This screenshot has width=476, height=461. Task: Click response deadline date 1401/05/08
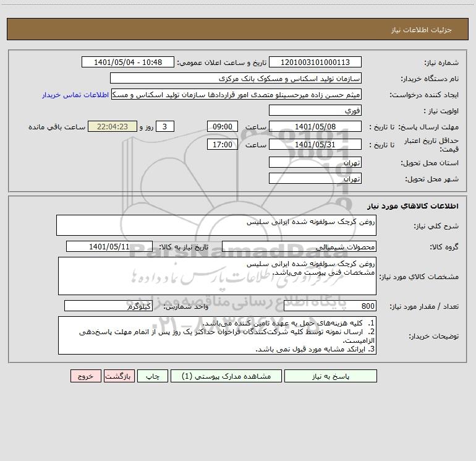315,126
